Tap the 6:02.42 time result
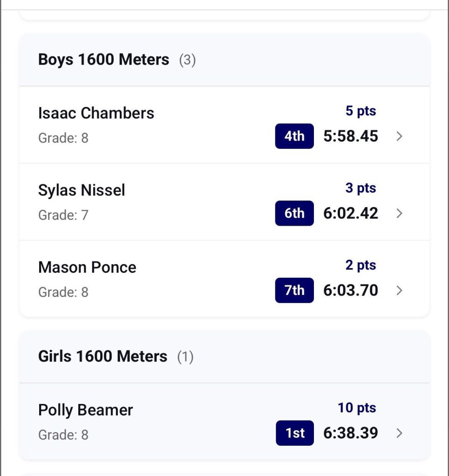Image resolution: width=449 pixels, height=476 pixels. (x=351, y=214)
